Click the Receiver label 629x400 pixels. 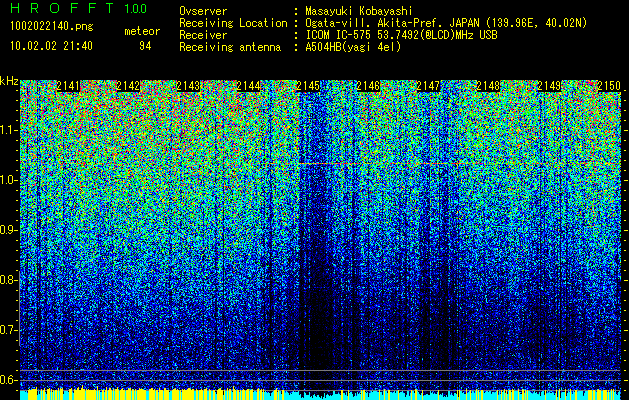[x=203, y=35]
